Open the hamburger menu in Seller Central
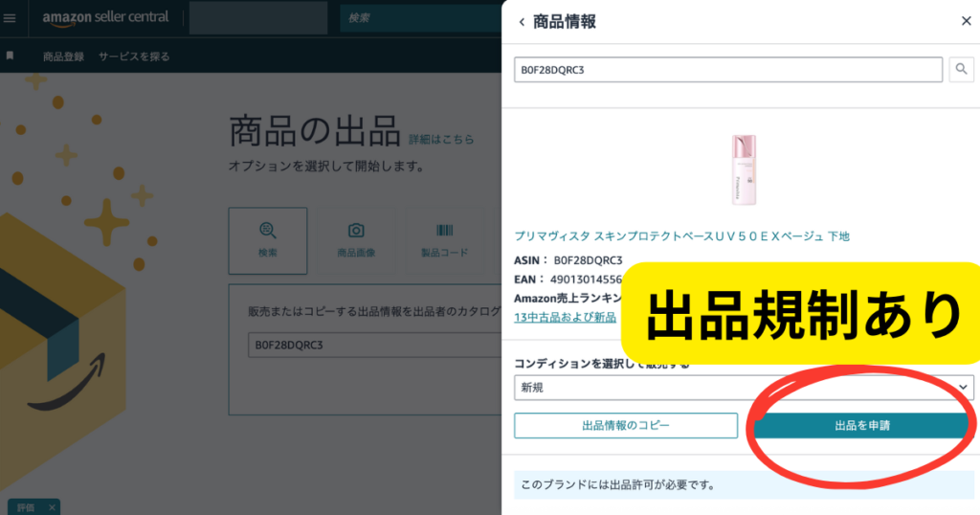 pos(11,18)
